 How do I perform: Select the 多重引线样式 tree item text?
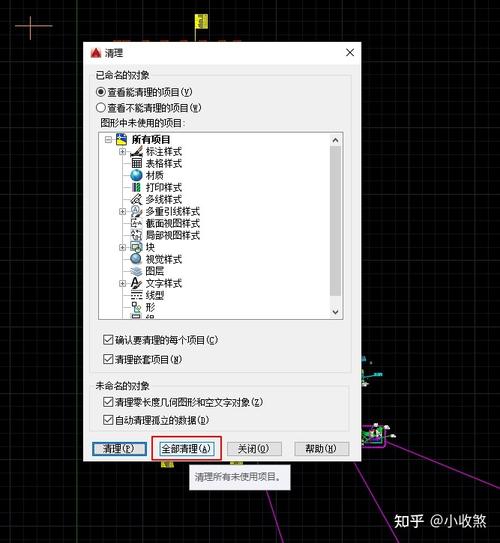pyautogui.click(x=173, y=211)
